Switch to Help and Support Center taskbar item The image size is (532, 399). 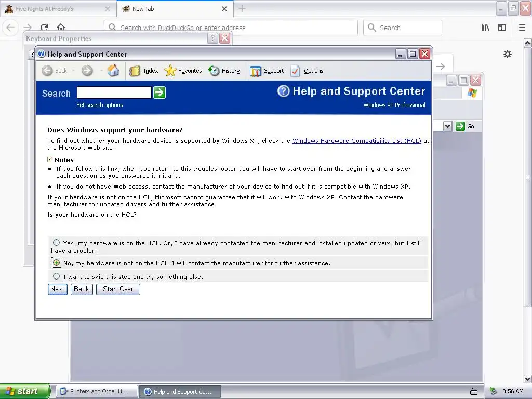point(180,392)
